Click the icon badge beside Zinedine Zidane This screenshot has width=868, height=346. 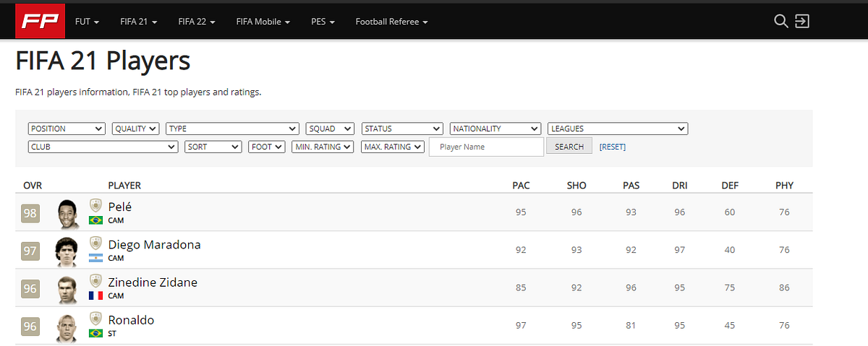pyautogui.click(x=95, y=281)
